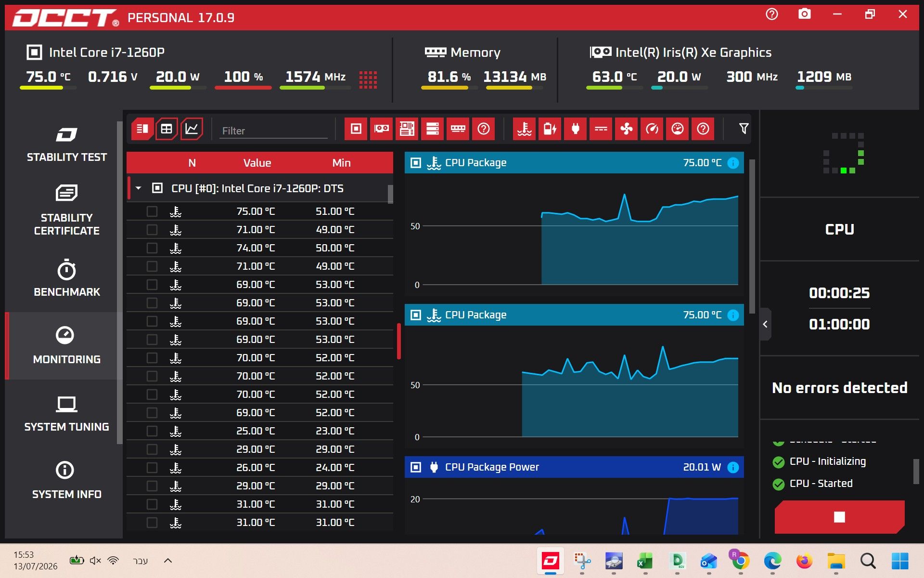Open the OCCT help question mark

[x=772, y=14]
